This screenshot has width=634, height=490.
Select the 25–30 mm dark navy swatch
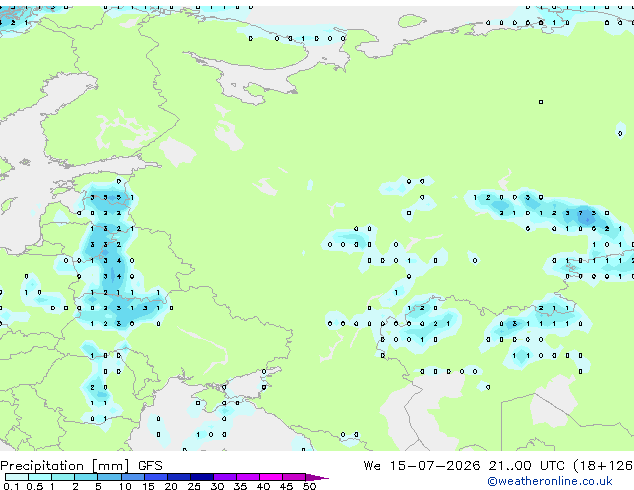tap(202, 477)
